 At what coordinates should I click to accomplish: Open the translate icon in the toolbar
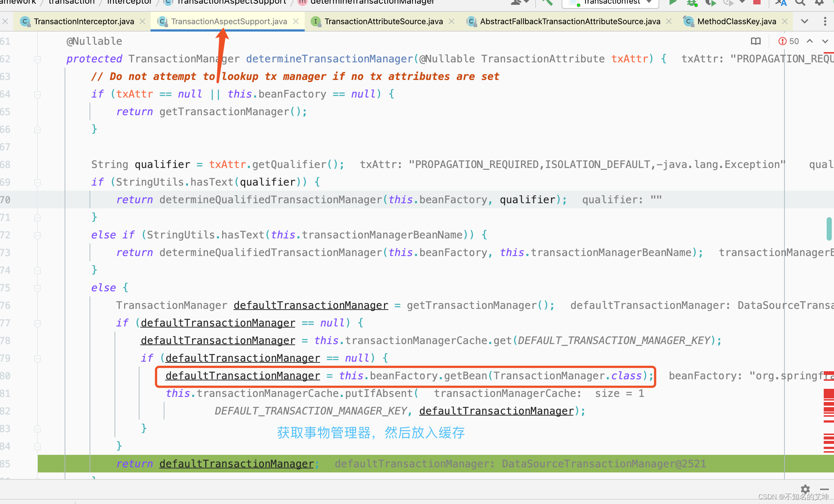(x=781, y=2)
